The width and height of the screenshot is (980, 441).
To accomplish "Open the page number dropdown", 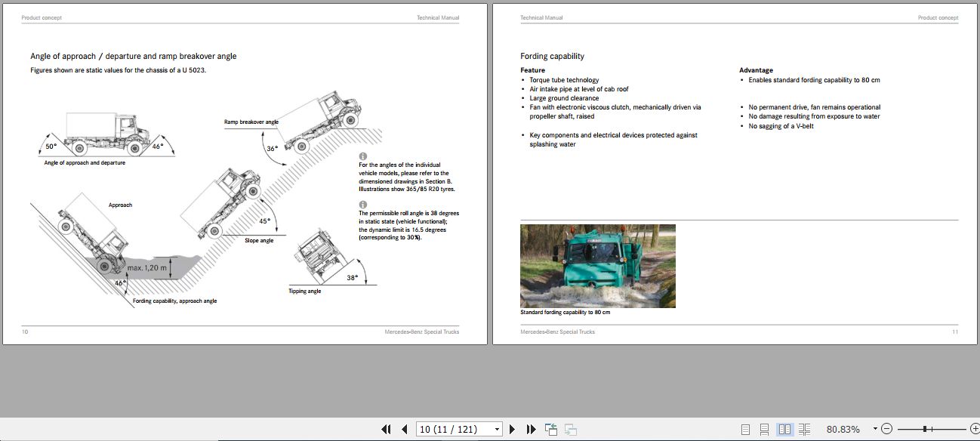I will tap(497, 429).
